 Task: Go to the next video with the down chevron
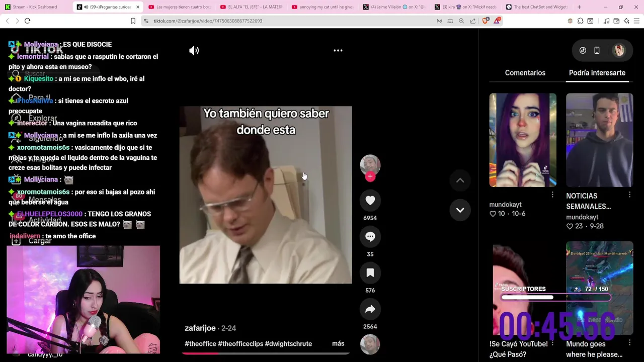(x=460, y=210)
